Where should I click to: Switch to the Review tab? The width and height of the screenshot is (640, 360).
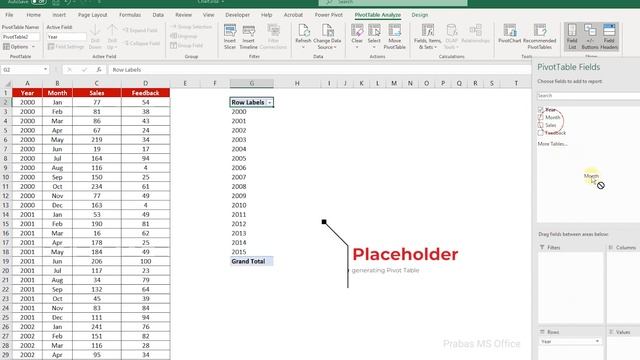coord(183,15)
